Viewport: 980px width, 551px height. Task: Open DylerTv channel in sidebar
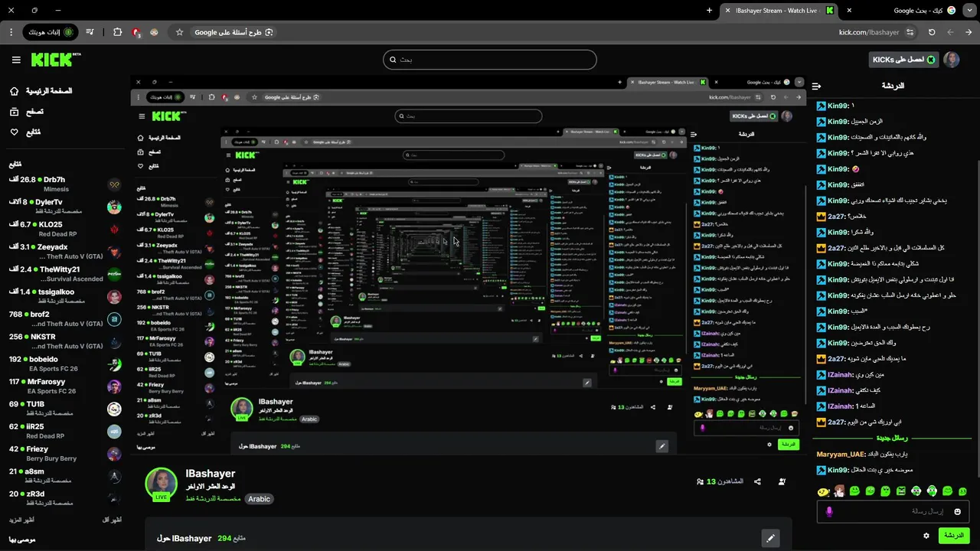[x=66, y=207]
